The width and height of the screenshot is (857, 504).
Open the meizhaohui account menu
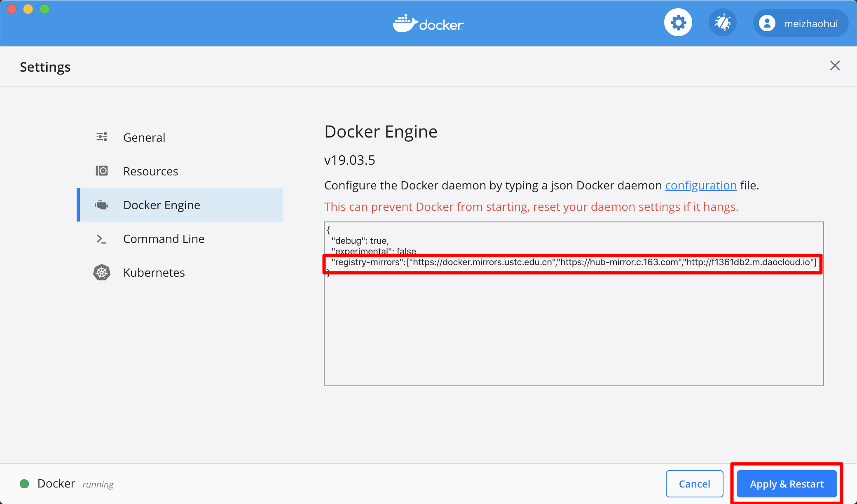(801, 23)
